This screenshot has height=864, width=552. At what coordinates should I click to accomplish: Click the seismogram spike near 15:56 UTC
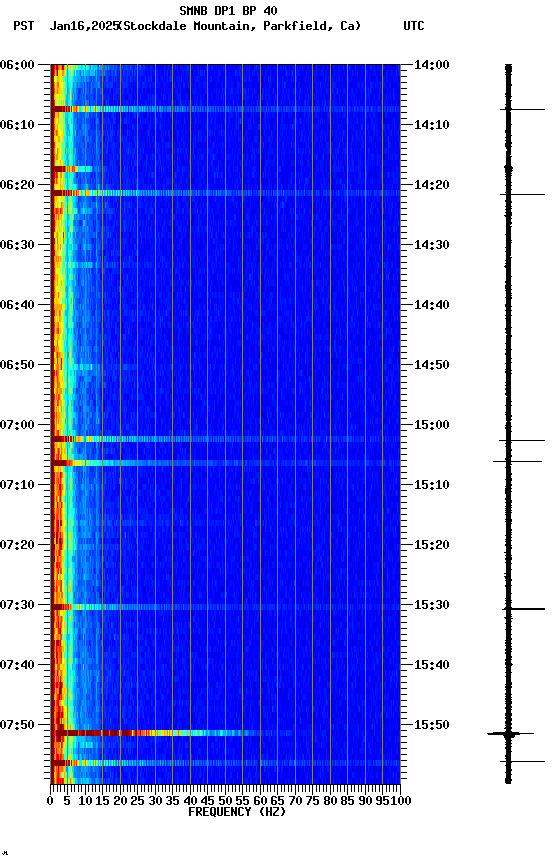522,762
